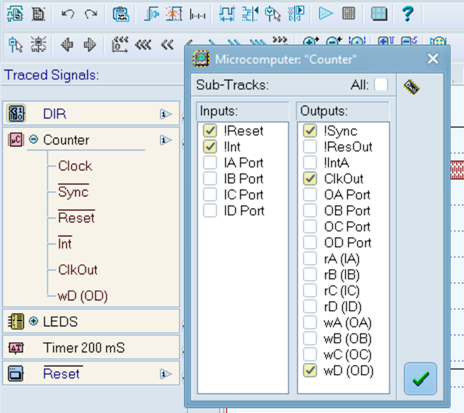Viewport: 464px width, 413px height.
Task: Click the clipboard waveform toolbar icon
Action: (121, 14)
